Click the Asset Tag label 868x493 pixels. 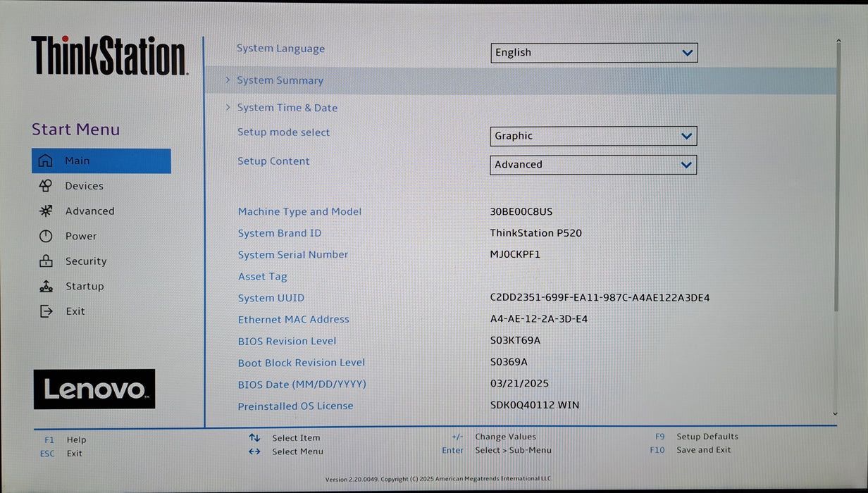pos(262,277)
